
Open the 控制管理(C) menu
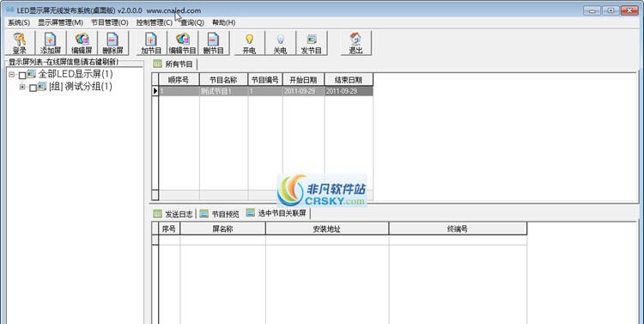point(154,22)
